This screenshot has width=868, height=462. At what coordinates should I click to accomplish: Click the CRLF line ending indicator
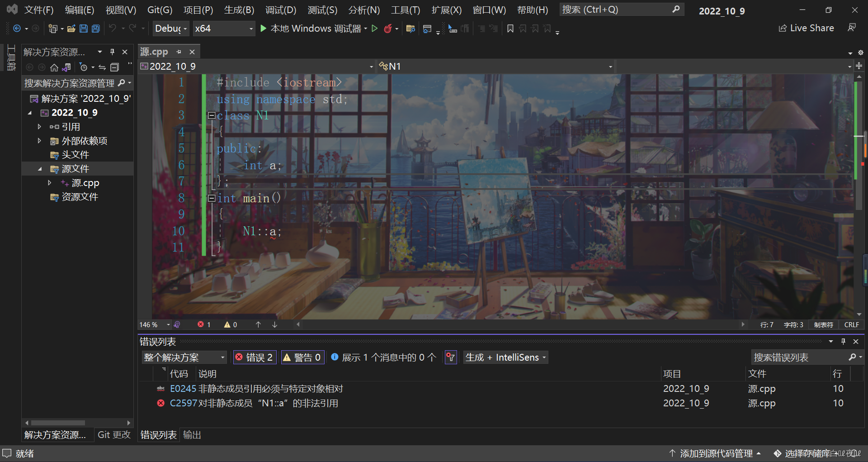pyautogui.click(x=851, y=325)
